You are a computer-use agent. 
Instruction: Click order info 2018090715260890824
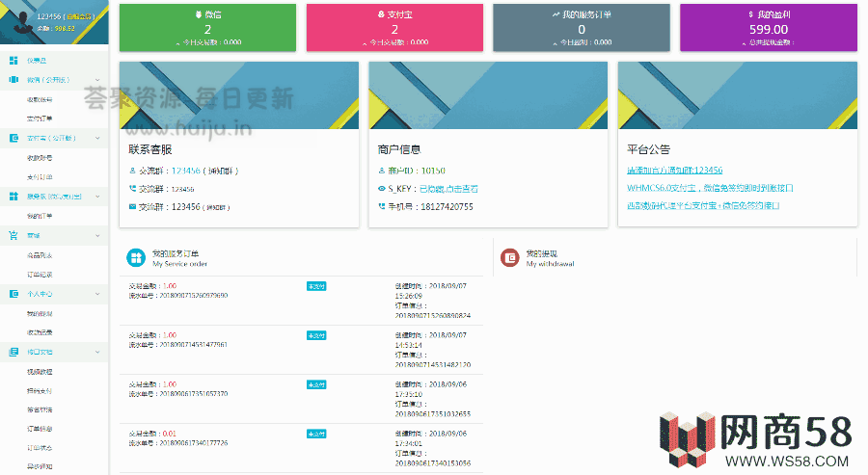coord(432,316)
